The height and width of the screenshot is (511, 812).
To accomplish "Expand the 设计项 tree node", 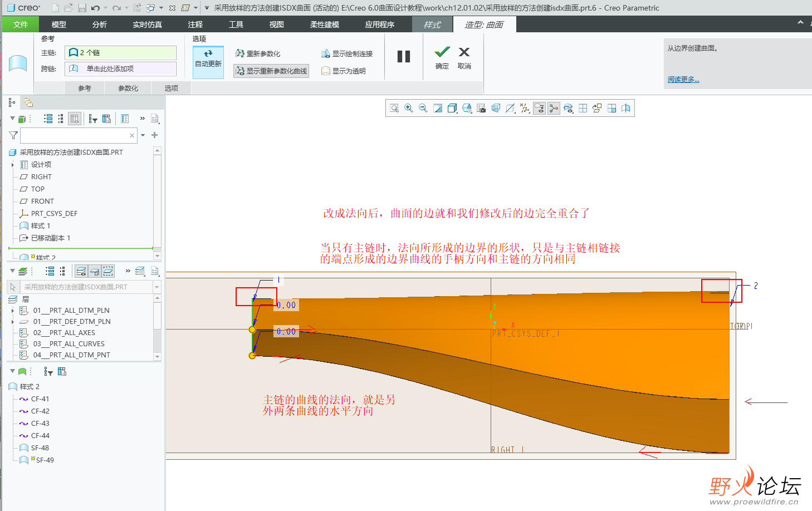I will tap(13, 165).
